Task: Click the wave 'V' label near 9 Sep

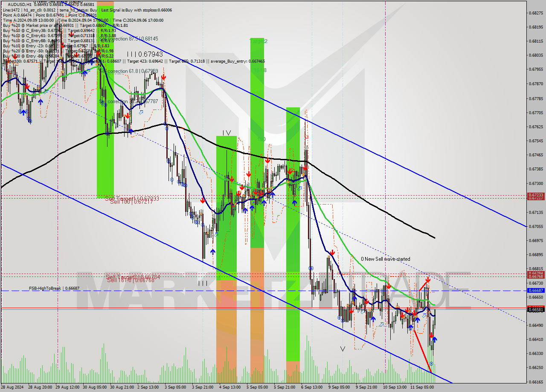Action: (343, 349)
